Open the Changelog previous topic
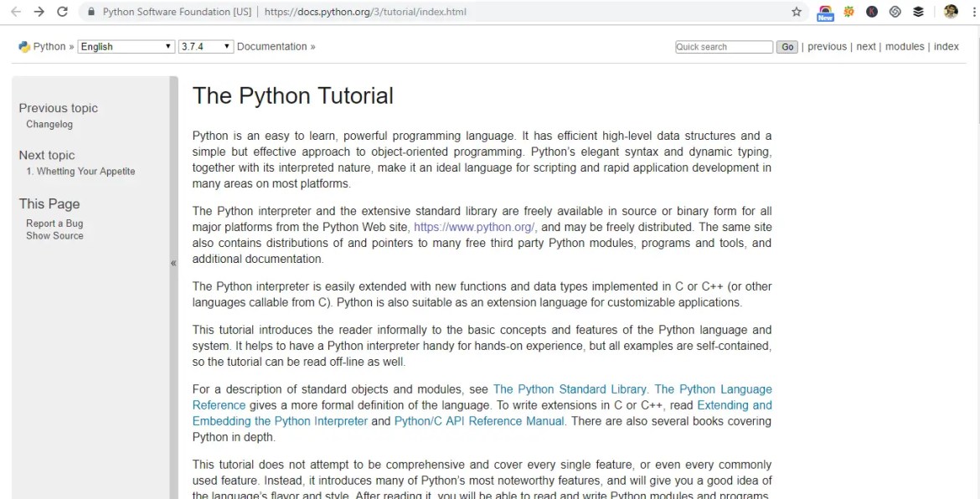This screenshot has height=499, width=980. pos(49,124)
